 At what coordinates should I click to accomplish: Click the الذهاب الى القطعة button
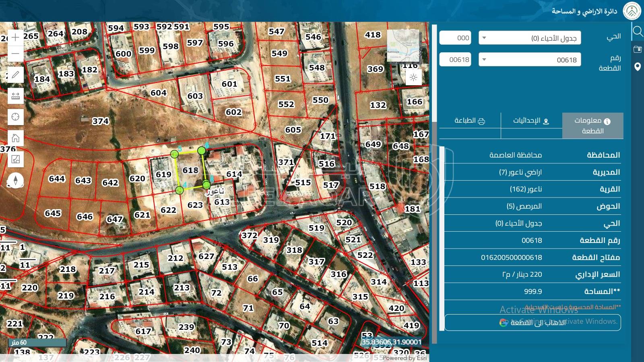point(532,323)
